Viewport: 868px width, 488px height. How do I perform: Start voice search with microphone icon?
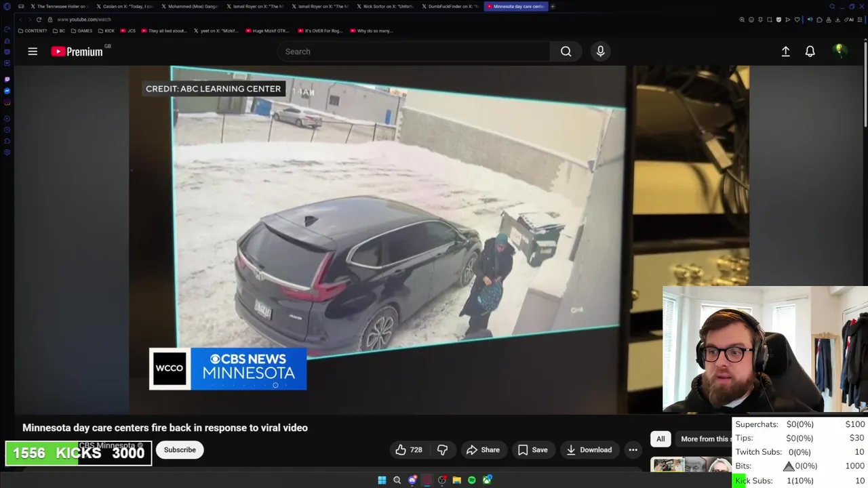600,52
